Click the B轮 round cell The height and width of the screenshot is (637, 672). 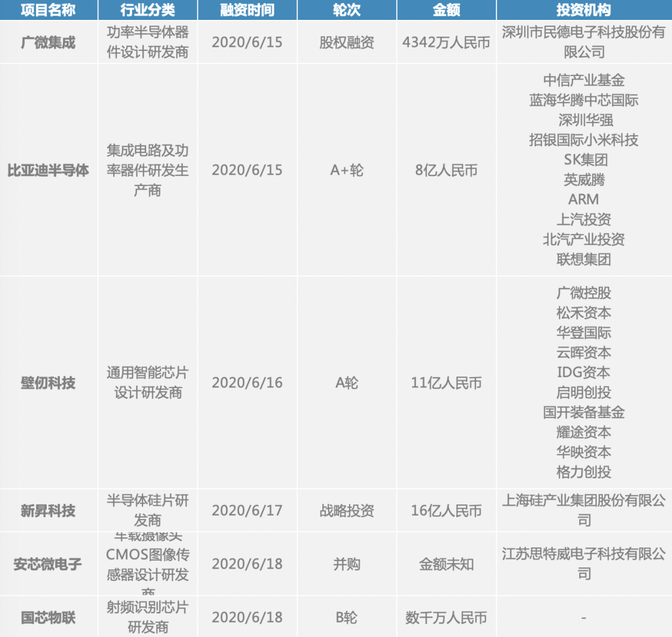347,617
